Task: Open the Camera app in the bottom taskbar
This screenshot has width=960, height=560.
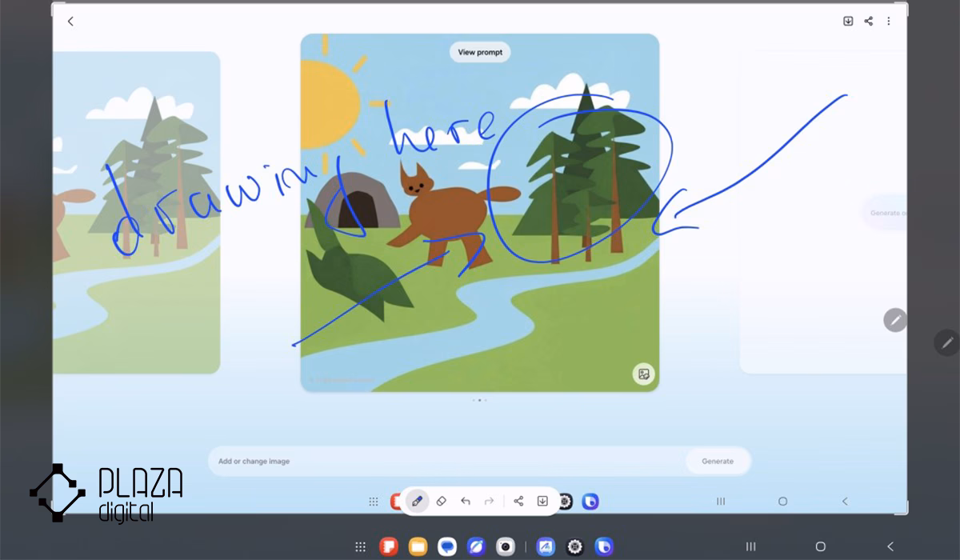Action: [505, 546]
